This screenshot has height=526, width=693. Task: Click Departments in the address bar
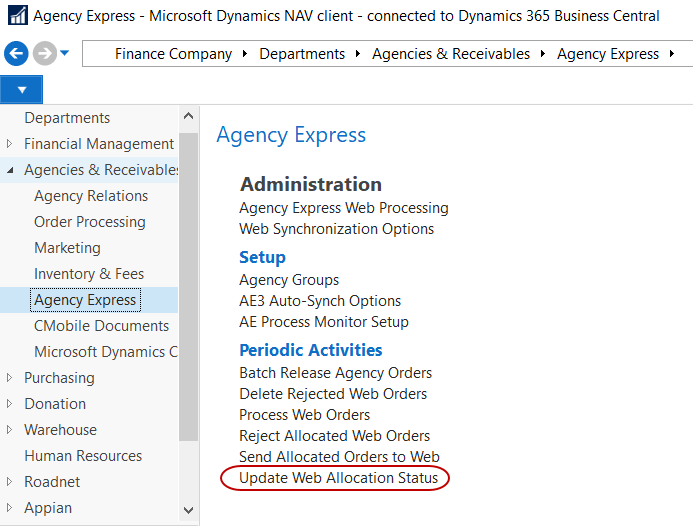pos(302,54)
